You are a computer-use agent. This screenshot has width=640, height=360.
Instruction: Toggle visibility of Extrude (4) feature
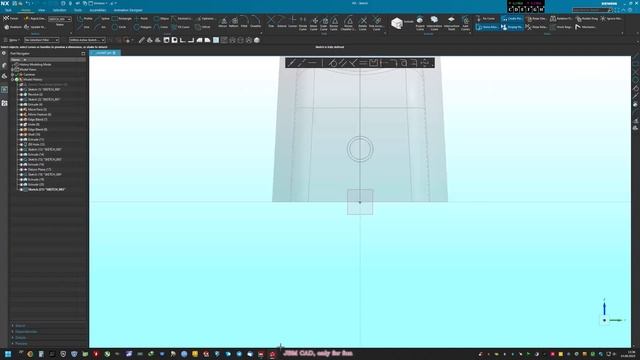[21, 104]
